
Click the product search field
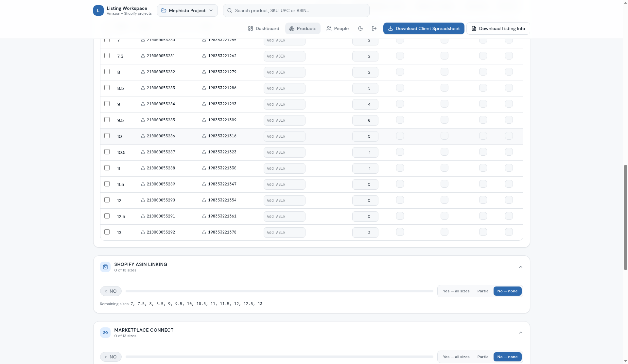coord(296,10)
